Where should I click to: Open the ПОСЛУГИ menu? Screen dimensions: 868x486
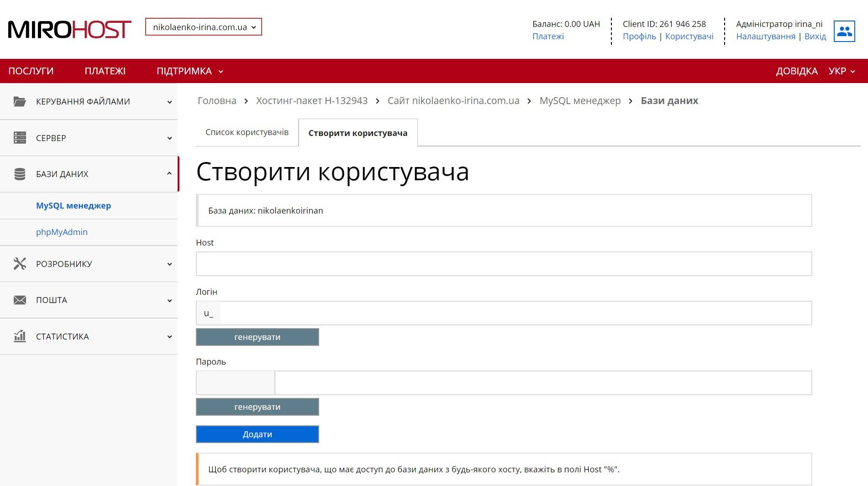coord(31,71)
